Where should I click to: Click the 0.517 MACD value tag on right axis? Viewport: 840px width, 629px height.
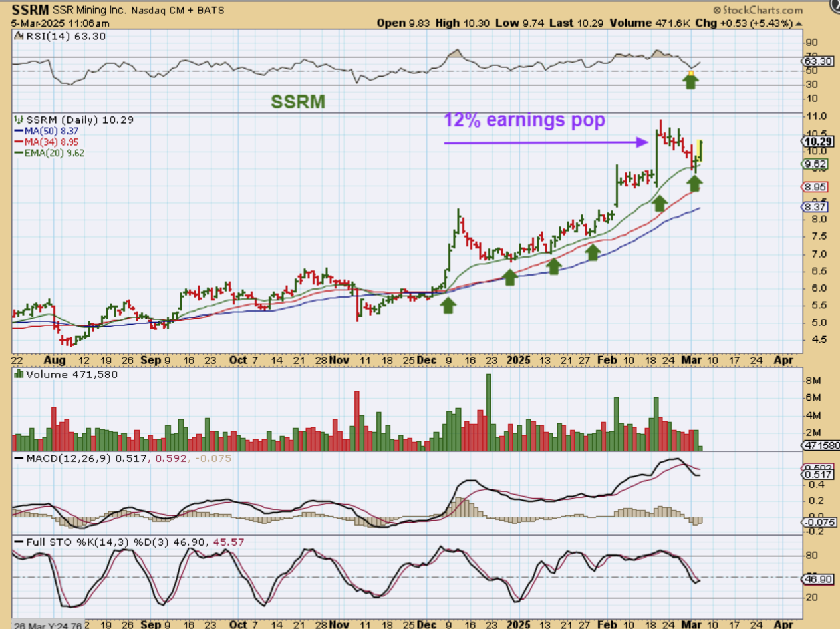[817, 475]
